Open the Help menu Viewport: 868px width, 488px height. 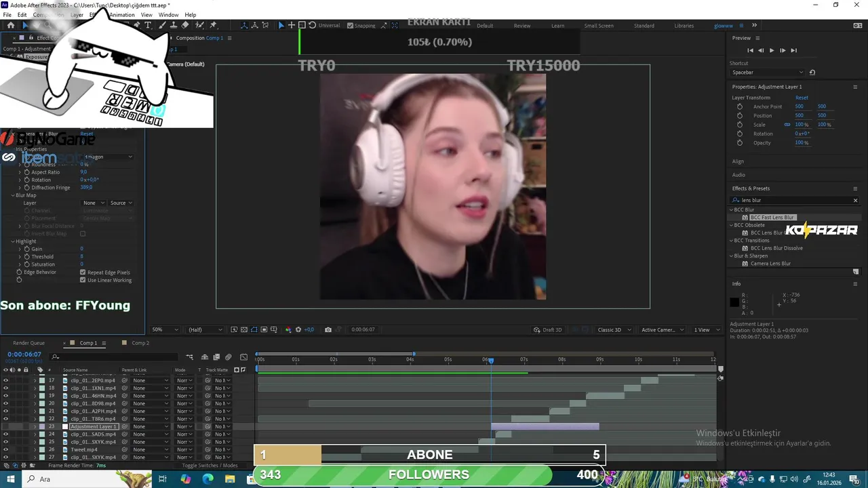191,14
